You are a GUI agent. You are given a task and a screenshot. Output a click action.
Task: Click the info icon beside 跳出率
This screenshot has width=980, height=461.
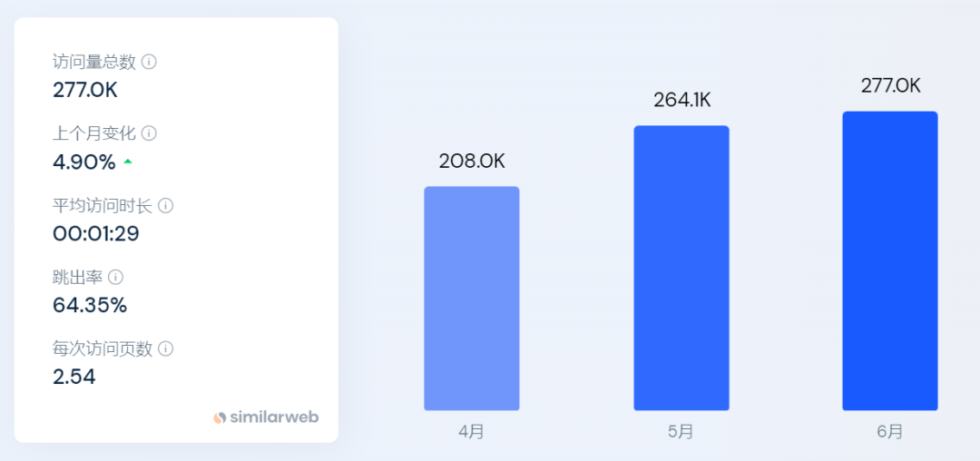coord(116,277)
